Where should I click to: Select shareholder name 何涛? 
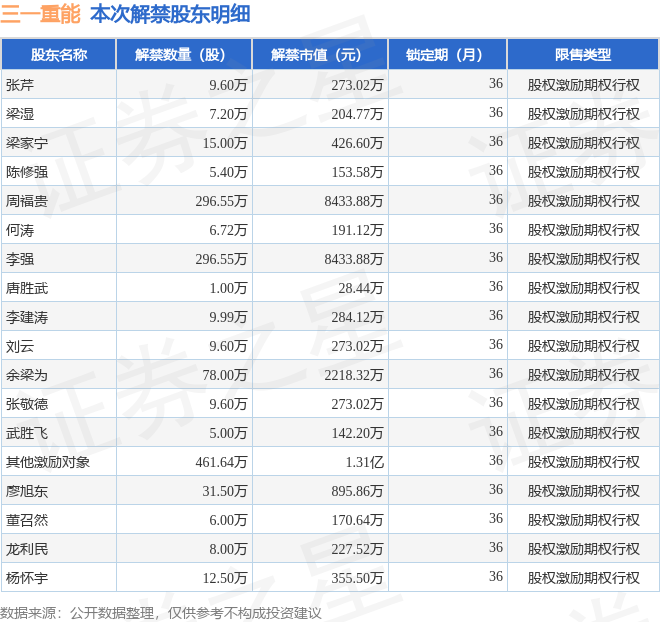pyautogui.click(x=20, y=230)
